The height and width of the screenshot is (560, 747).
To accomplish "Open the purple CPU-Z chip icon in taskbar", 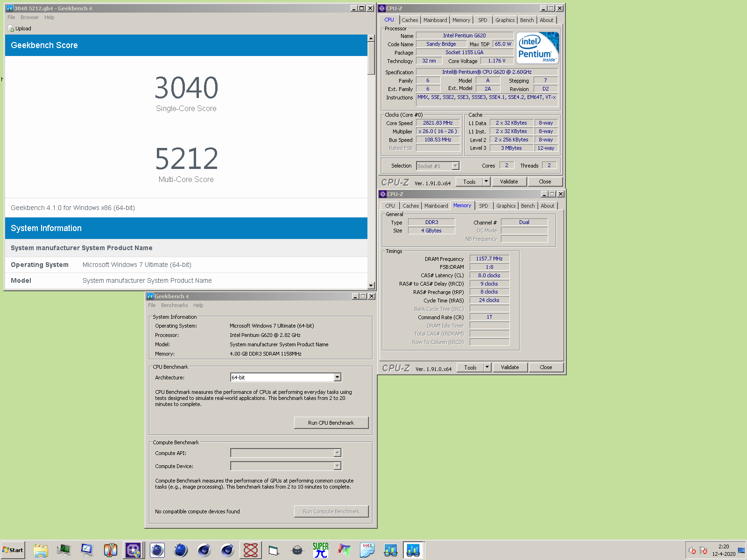I will point(133,550).
